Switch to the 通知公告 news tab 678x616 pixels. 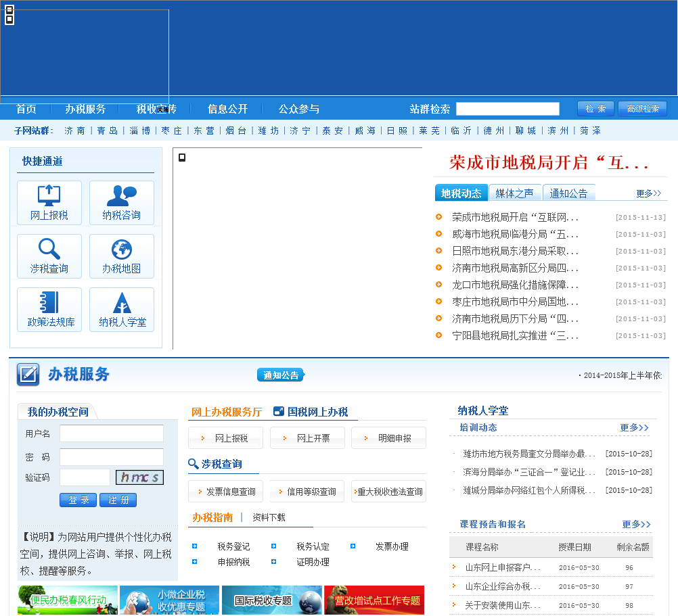tap(569, 193)
